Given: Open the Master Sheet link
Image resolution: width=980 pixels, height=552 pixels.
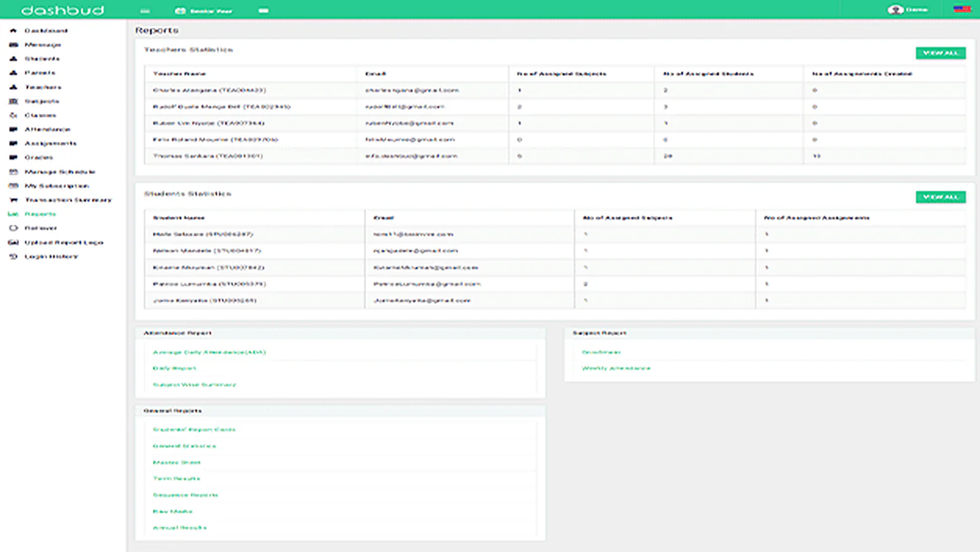Looking at the screenshot, I should 177,463.
